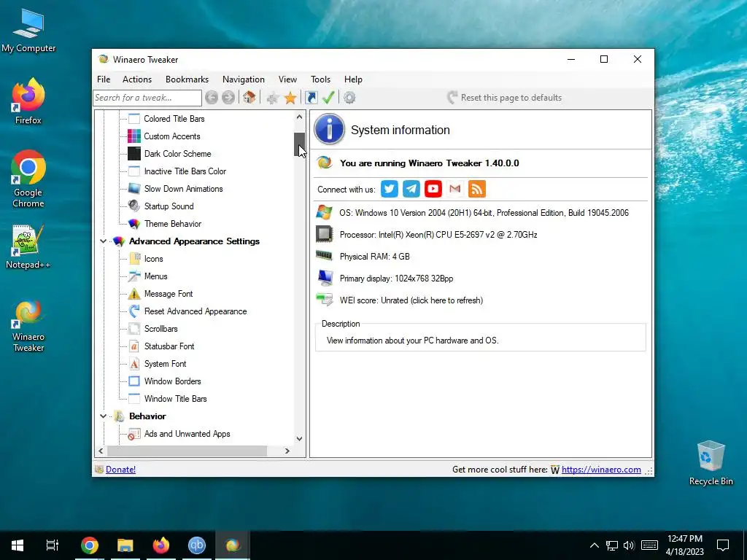Open the File menu
747x560 pixels.
click(x=104, y=79)
